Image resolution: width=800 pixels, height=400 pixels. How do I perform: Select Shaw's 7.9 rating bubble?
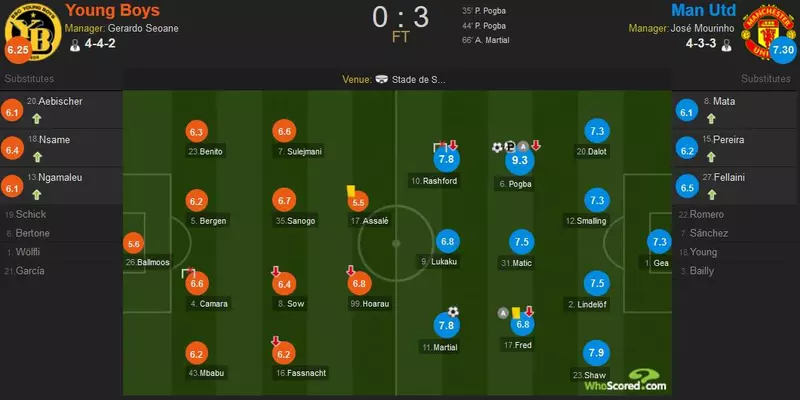point(596,353)
